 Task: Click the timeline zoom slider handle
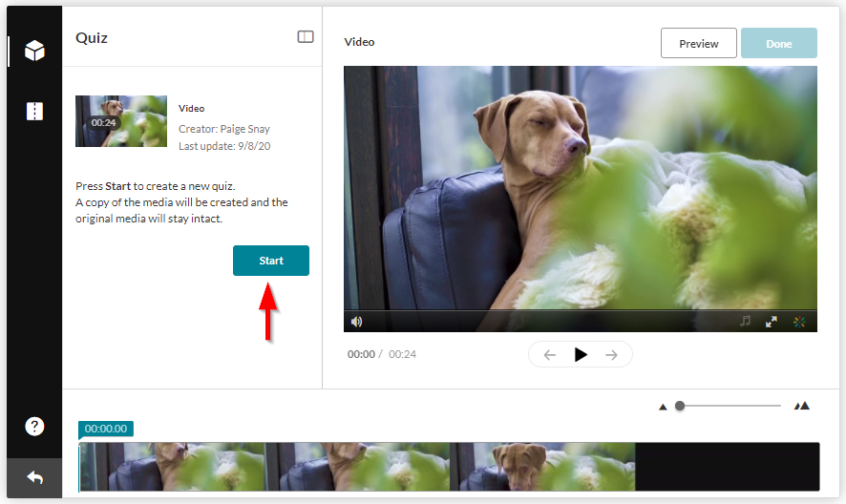click(680, 406)
